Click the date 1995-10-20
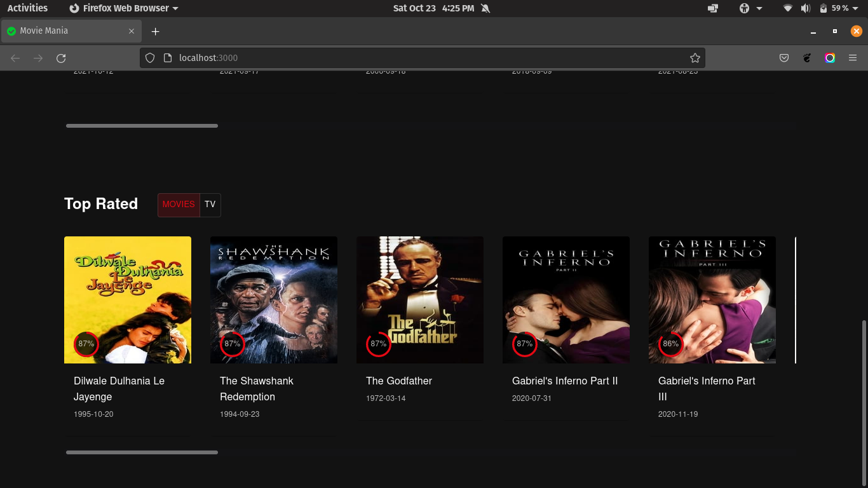Image resolution: width=868 pixels, height=488 pixels. tap(93, 414)
